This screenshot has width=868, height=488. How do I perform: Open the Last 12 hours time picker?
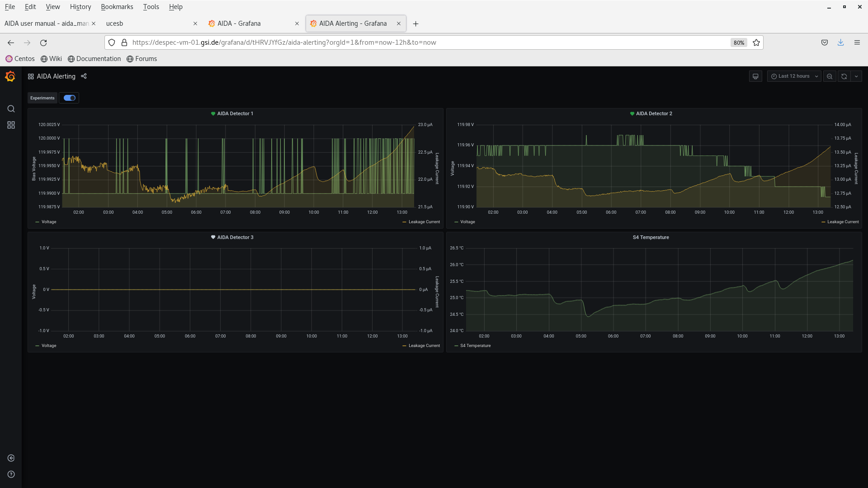(794, 76)
